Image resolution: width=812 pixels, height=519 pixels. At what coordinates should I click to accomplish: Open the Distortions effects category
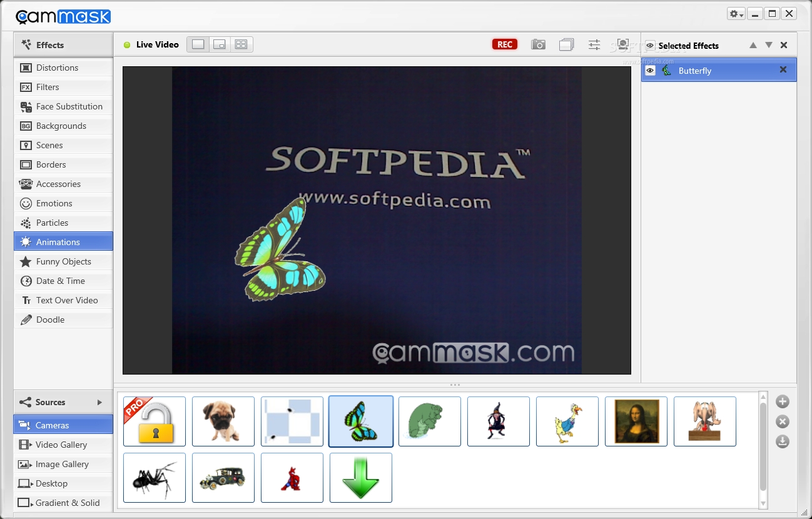click(63, 68)
